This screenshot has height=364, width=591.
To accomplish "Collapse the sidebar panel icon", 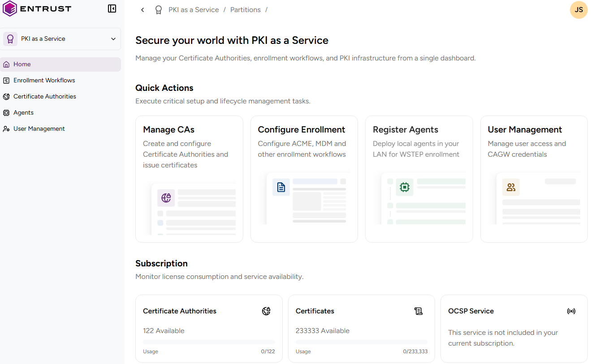I will click(112, 9).
